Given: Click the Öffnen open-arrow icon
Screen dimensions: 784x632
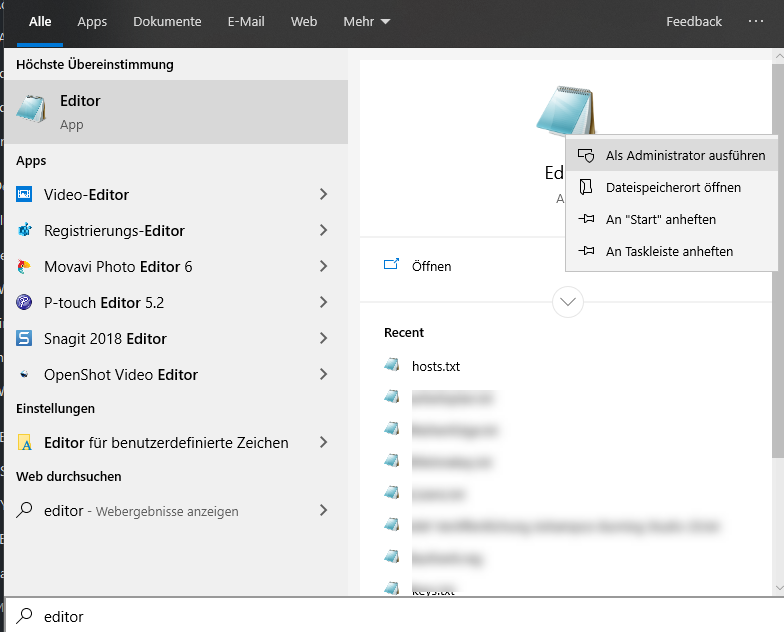Looking at the screenshot, I should click(392, 264).
